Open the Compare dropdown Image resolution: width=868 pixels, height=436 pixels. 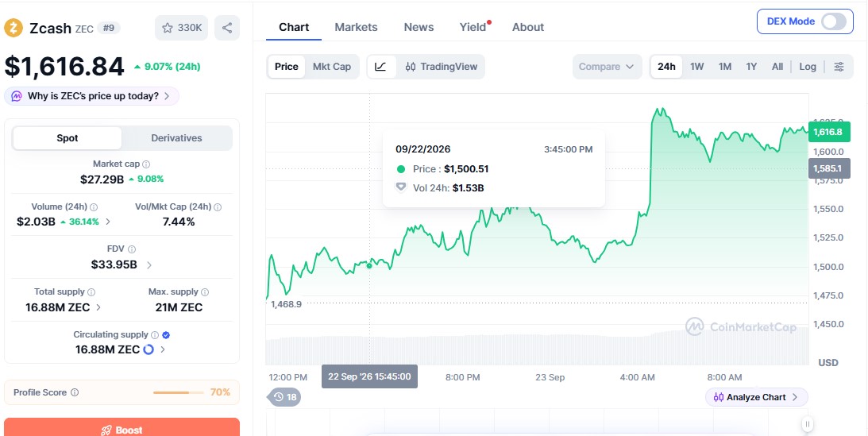point(607,67)
